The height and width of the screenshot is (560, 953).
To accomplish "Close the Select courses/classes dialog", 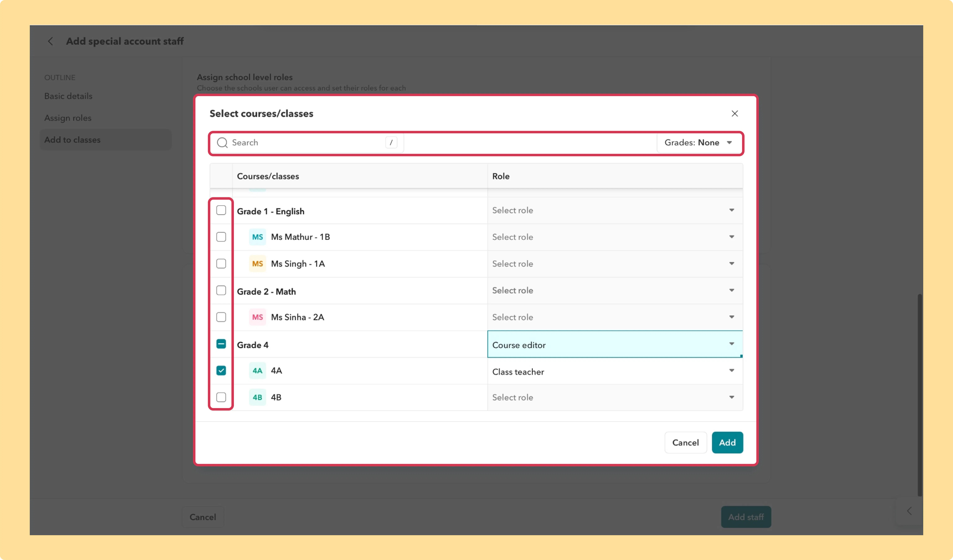I will coord(734,113).
